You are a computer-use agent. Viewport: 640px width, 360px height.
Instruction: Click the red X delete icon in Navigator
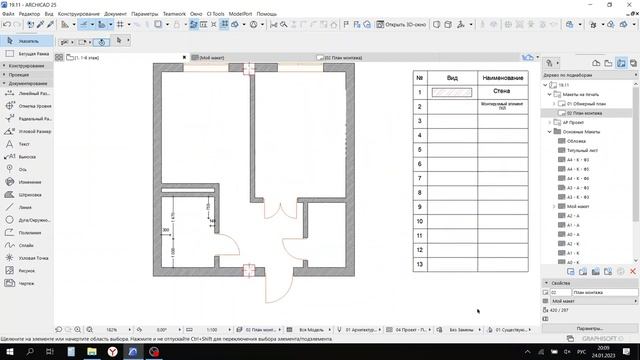[633, 271]
